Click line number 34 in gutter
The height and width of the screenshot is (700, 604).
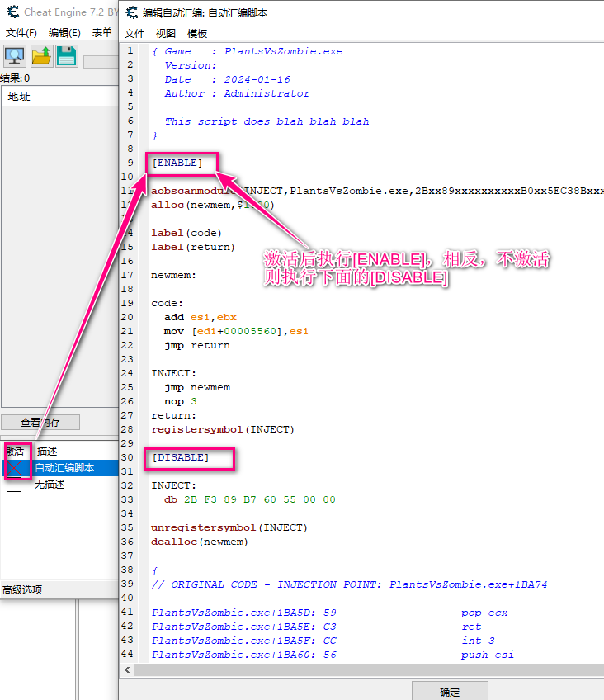(x=127, y=513)
